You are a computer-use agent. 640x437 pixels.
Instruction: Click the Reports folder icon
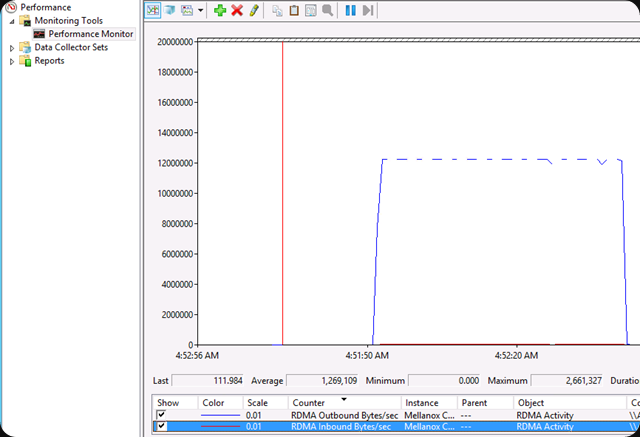pyautogui.click(x=25, y=61)
